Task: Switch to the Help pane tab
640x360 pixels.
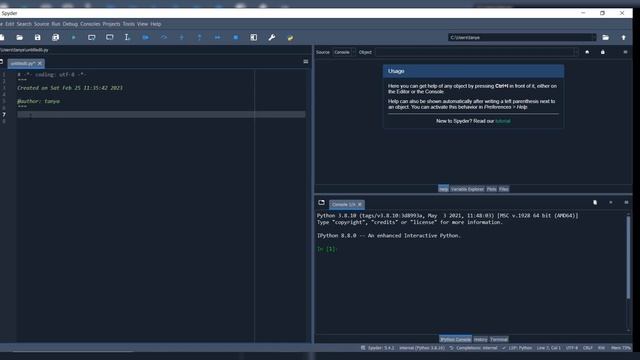Action: point(443,189)
